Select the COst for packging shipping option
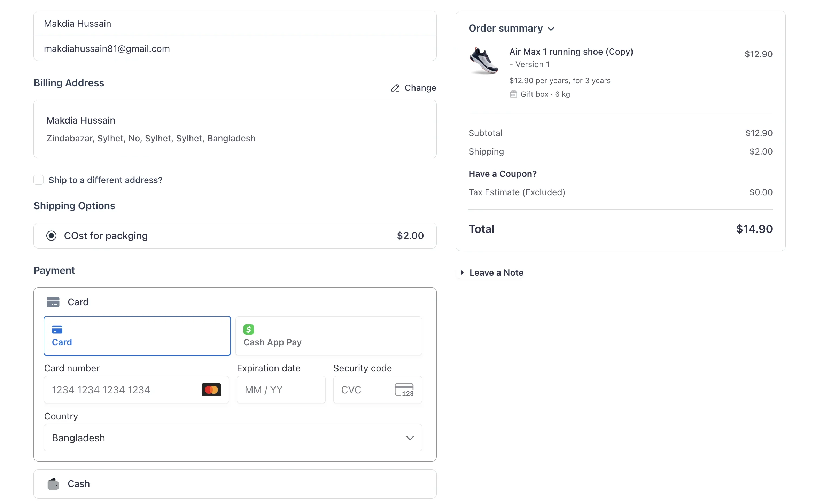 click(51, 235)
